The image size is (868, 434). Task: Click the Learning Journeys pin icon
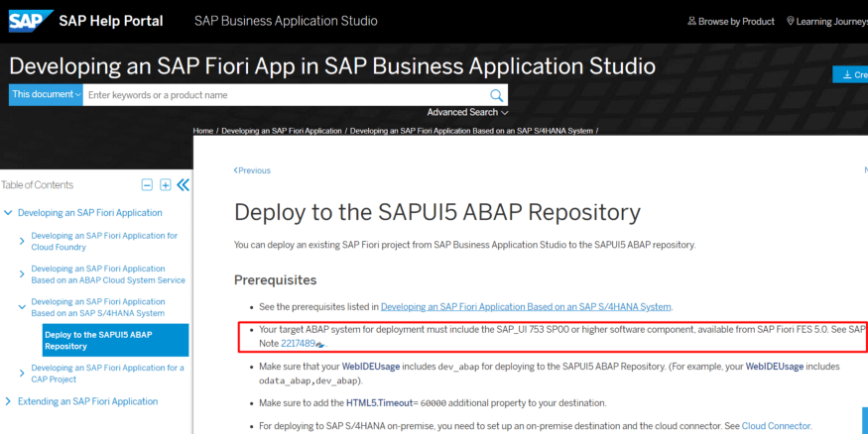(x=790, y=21)
